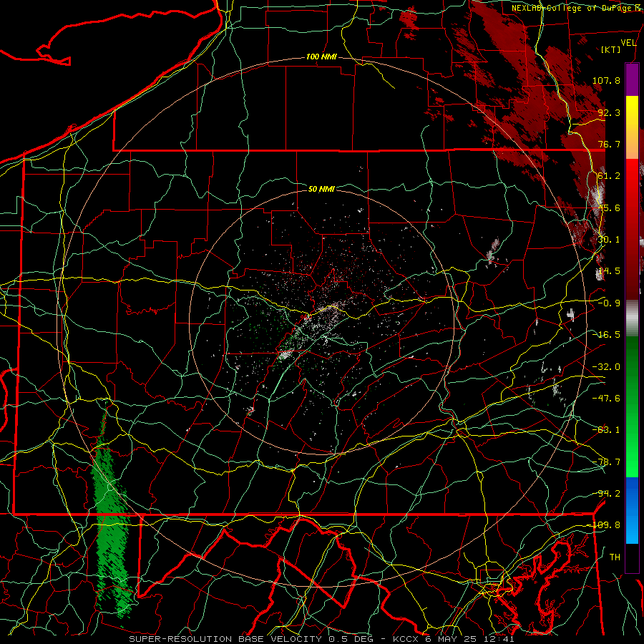
Task: Click the 14.5 value on velocity scale
Action: tap(609, 271)
